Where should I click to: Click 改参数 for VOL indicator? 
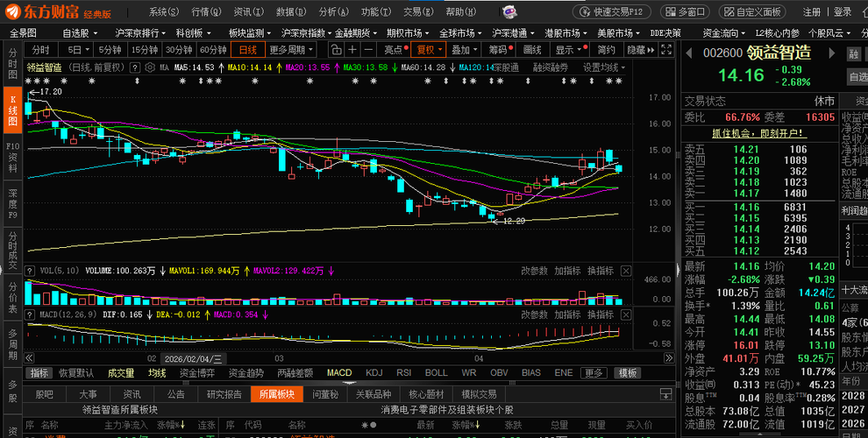pos(534,271)
